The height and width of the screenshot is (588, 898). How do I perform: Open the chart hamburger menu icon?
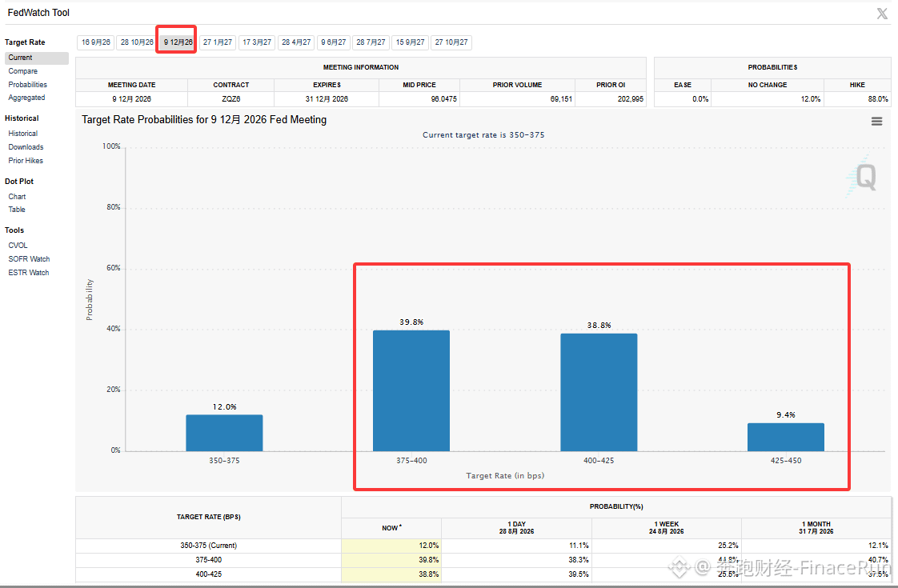pos(876,122)
